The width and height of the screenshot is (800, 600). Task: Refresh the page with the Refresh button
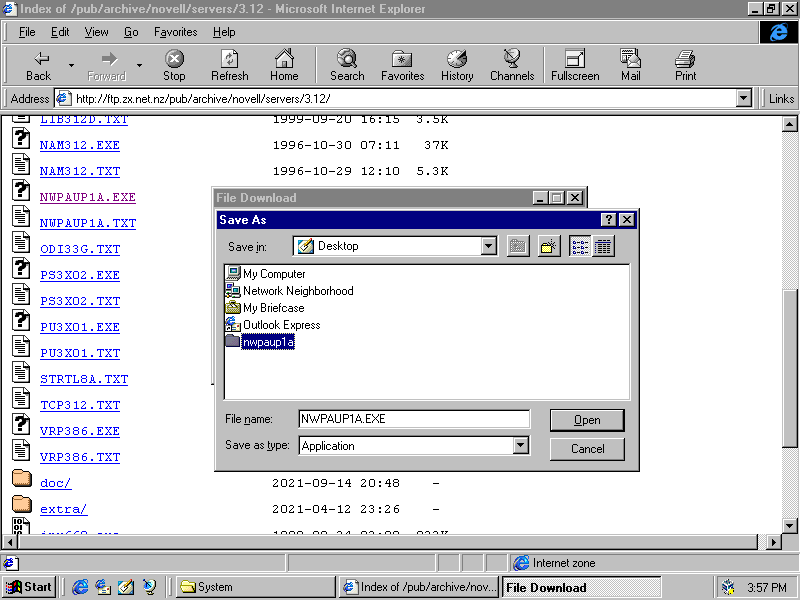pyautogui.click(x=230, y=65)
